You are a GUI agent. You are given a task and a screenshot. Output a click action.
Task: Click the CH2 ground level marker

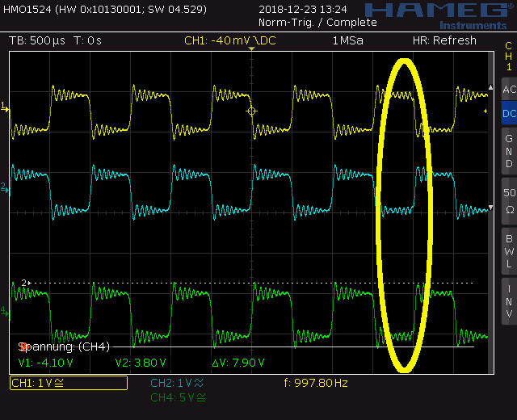(5, 188)
